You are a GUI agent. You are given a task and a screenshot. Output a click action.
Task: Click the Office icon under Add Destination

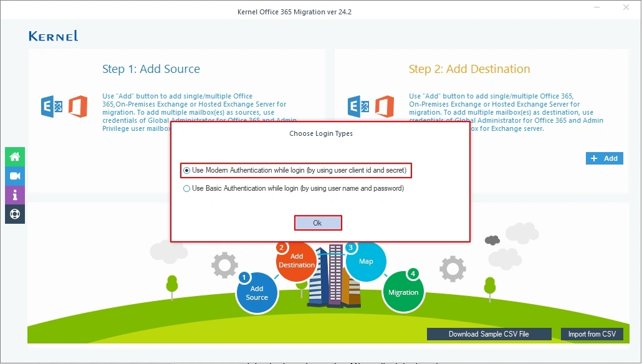click(x=384, y=107)
